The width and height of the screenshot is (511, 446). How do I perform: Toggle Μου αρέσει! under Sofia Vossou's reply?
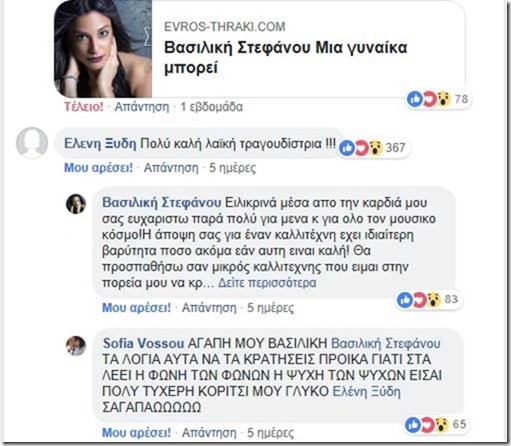point(136,433)
